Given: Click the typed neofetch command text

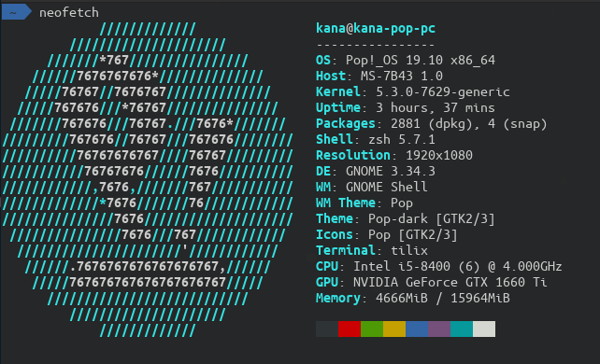Looking at the screenshot, I should click(69, 13).
